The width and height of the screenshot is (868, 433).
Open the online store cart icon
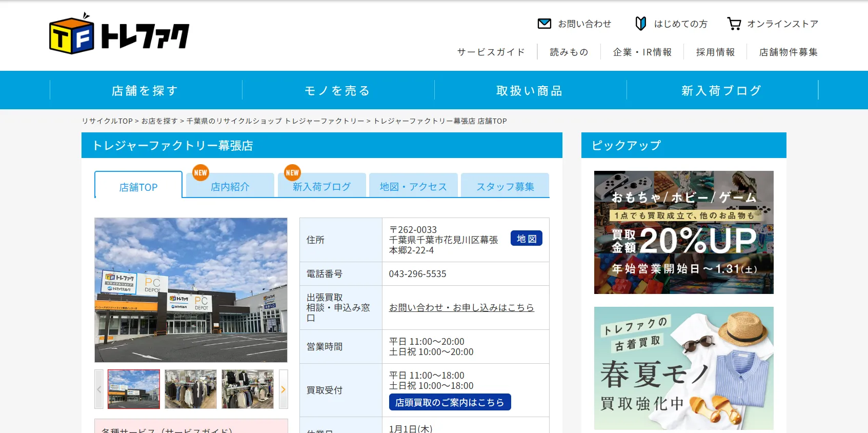click(734, 24)
